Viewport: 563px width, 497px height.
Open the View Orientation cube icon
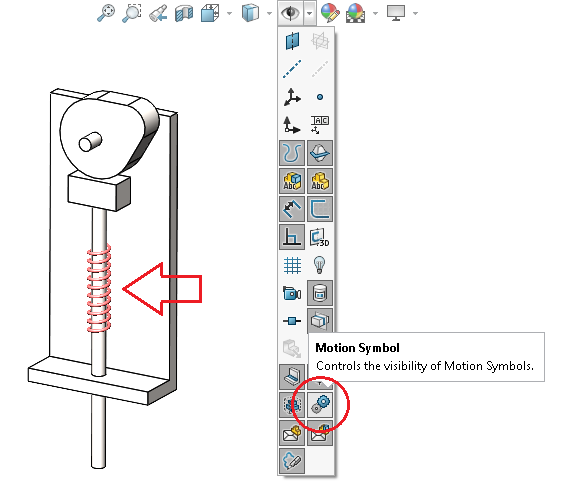point(210,13)
